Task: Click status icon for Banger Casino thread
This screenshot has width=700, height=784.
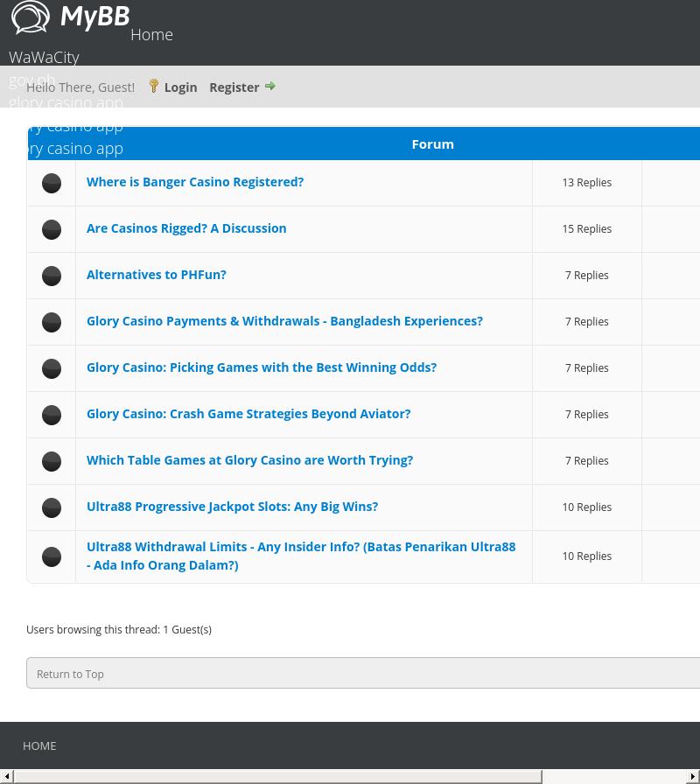Action: (52, 183)
